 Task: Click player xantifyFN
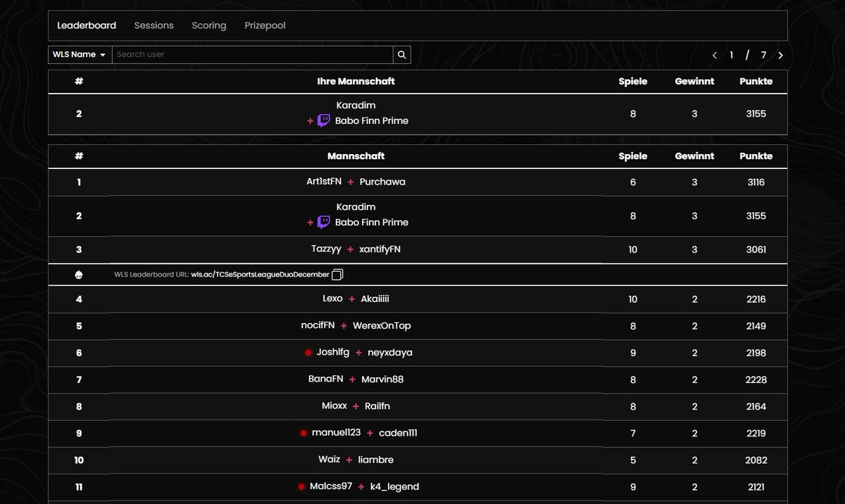coord(380,249)
